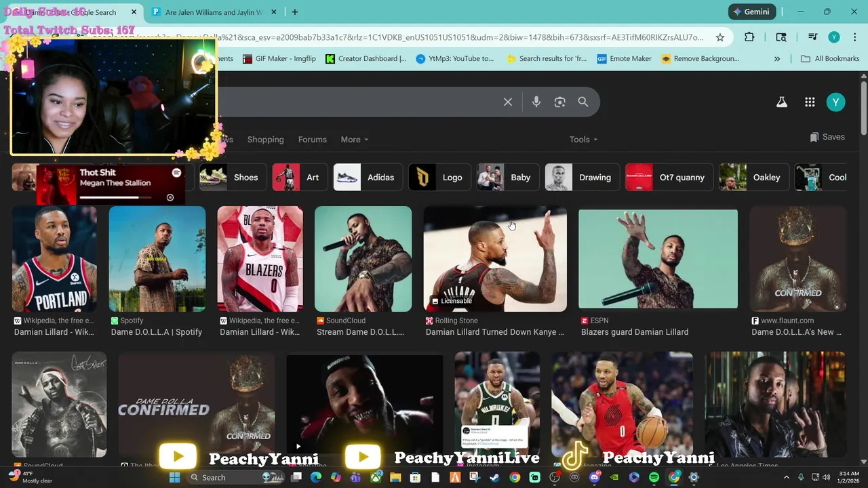Screen dimensions: 868x488
Task: Filter images by the Baby chip
Action: tap(507, 178)
